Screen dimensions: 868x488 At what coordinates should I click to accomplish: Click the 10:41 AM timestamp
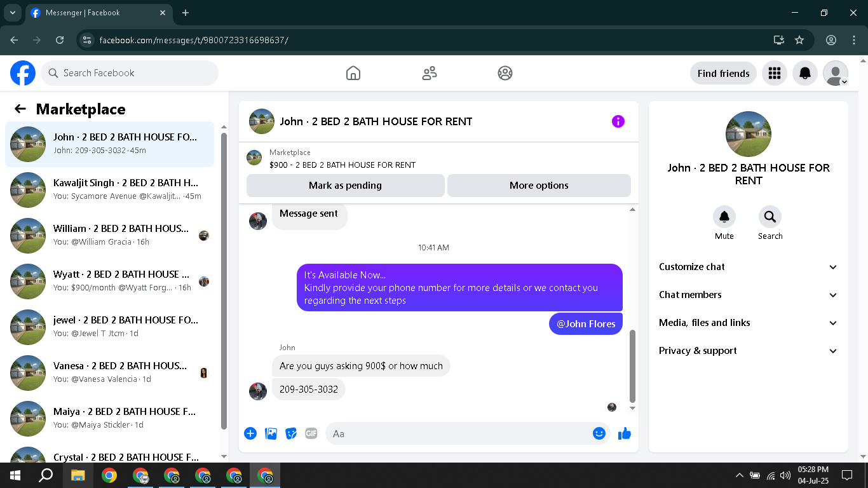(433, 247)
